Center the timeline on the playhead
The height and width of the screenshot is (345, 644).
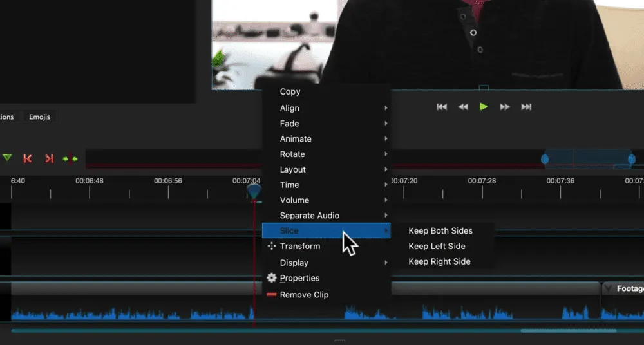[x=70, y=158]
